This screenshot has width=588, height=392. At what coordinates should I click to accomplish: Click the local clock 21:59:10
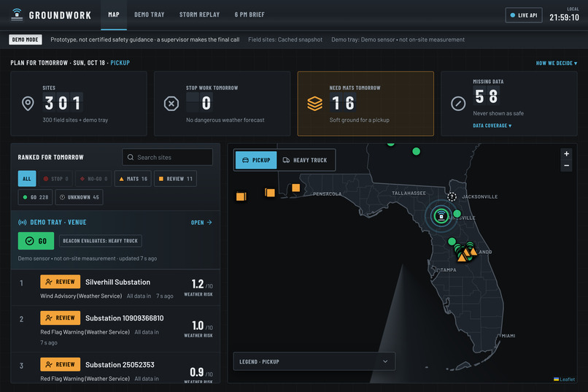click(x=564, y=18)
